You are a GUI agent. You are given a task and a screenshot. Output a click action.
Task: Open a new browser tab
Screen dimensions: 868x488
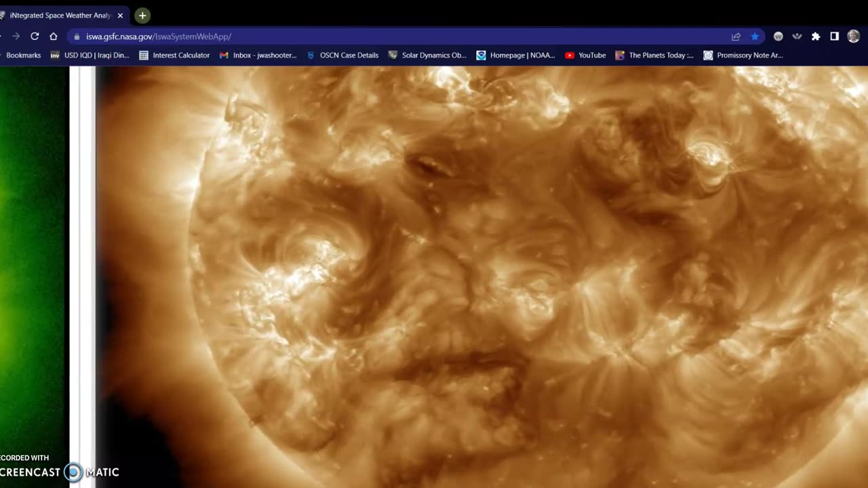pos(142,15)
